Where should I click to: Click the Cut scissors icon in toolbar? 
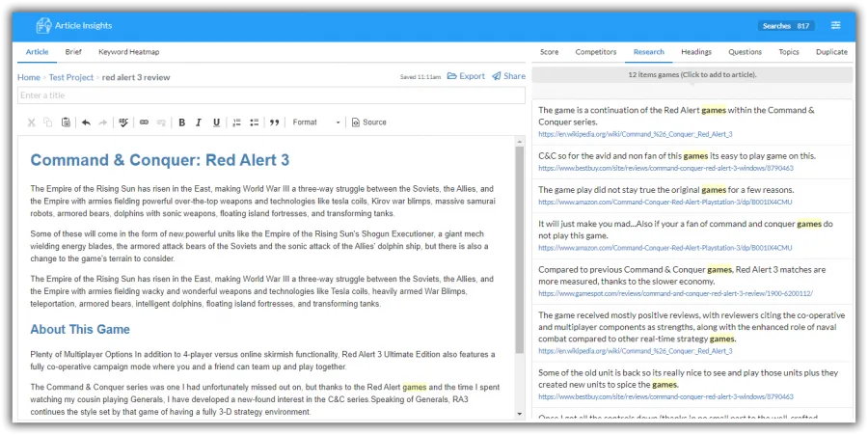32,122
